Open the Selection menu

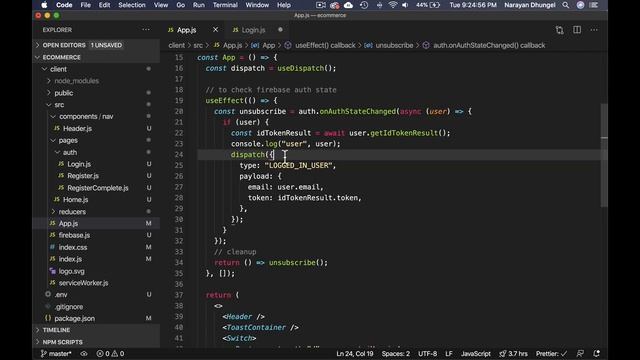point(132,5)
